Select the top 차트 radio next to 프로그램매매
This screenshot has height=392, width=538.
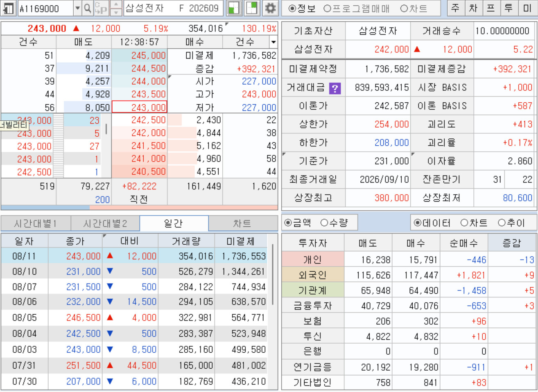tap(404, 9)
